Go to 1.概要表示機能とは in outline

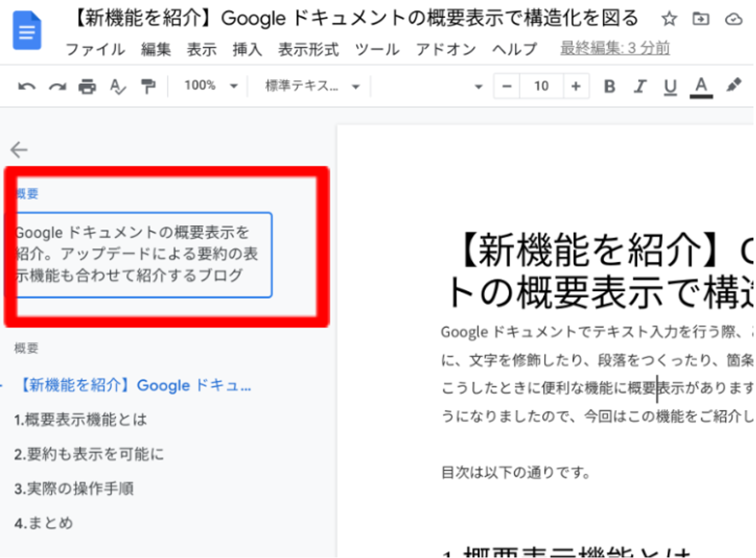(81, 420)
